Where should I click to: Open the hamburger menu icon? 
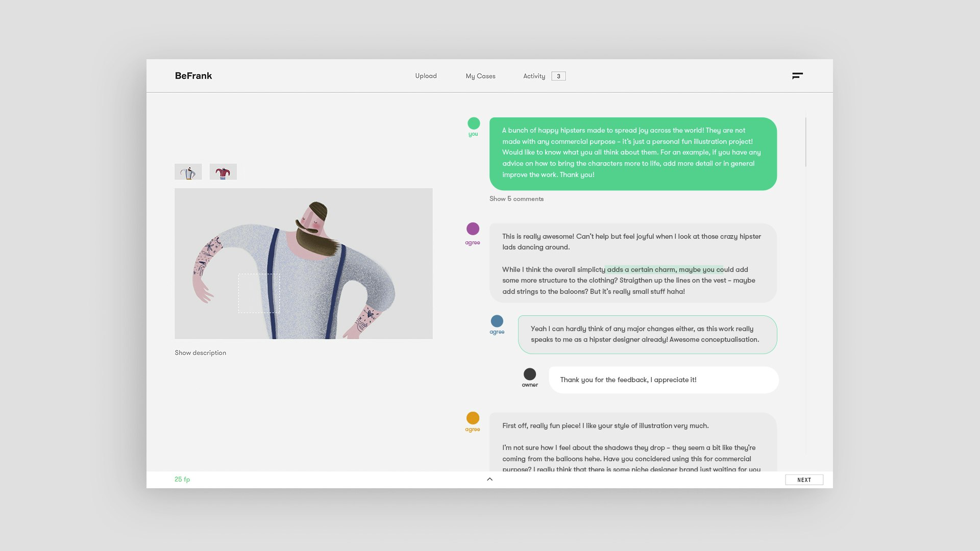(x=797, y=76)
